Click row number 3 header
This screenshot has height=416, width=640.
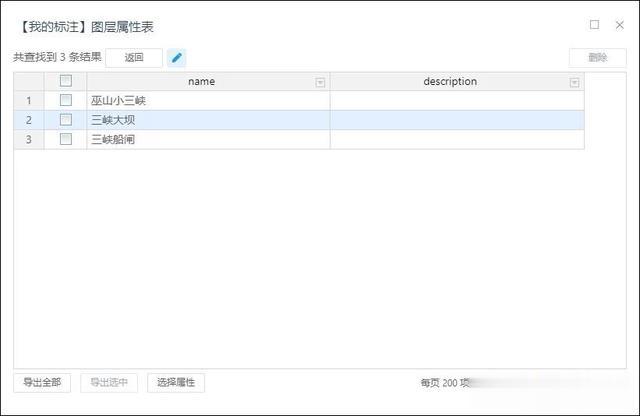coord(29,140)
